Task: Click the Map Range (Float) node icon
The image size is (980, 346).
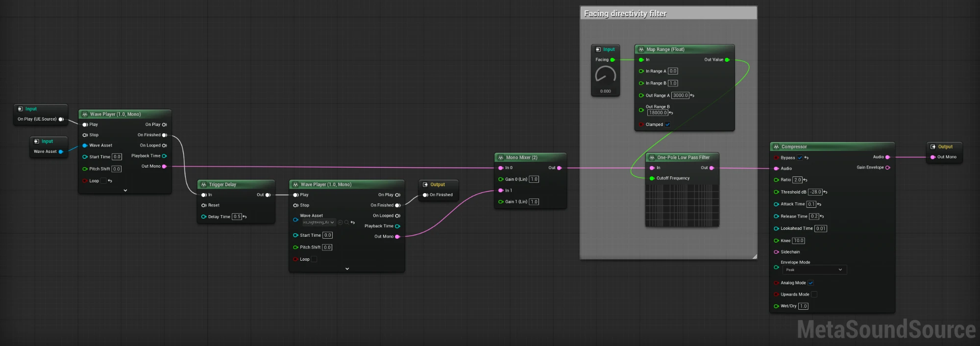Action: coord(641,49)
